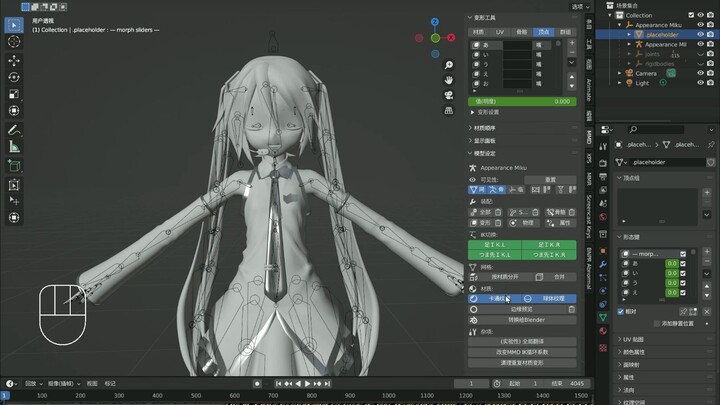This screenshot has height=405, width=720.
Task: Expand Camera in the outliner
Action: 619,73
